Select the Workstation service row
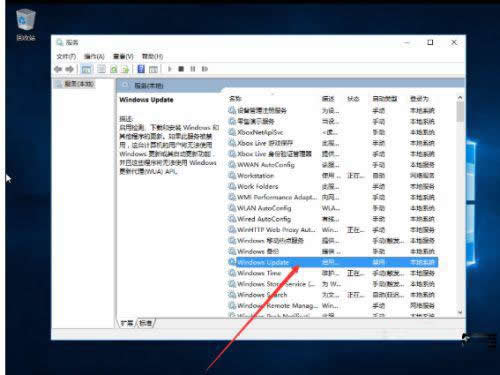The image size is (500, 375). (333, 175)
